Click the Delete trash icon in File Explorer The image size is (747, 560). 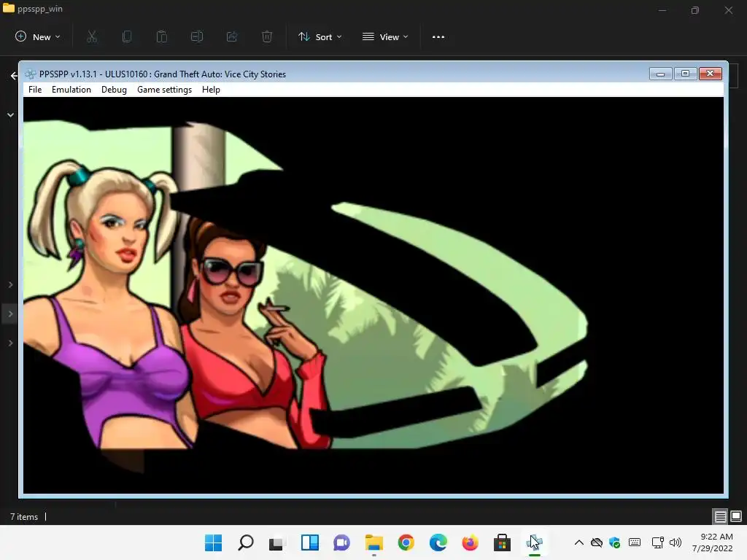[x=267, y=36]
